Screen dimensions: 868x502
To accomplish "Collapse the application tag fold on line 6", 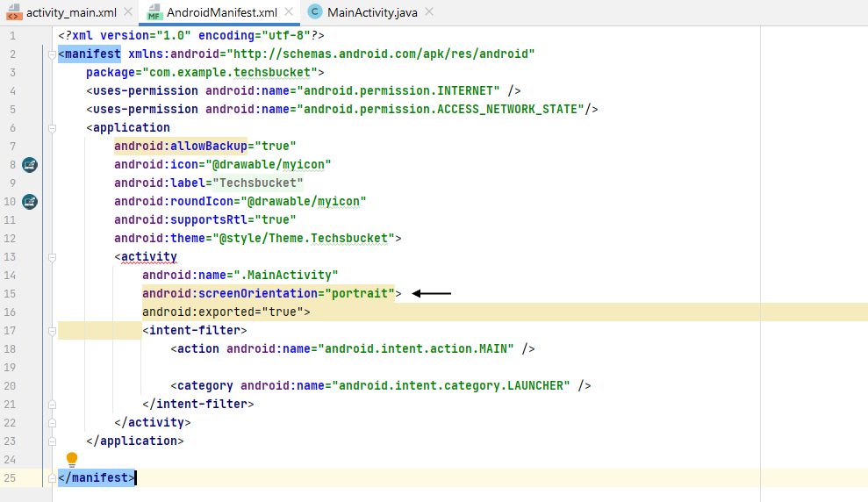I will (52, 128).
